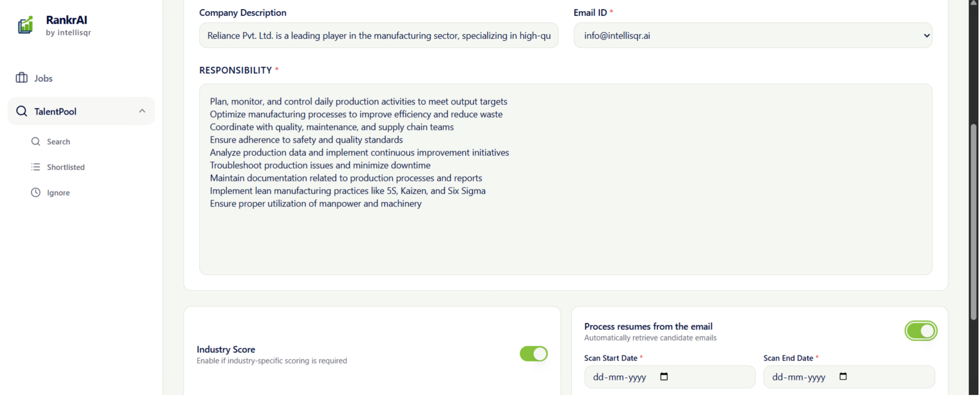
Task: Select the briefcase icon next to Jobs
Action: 21,78
